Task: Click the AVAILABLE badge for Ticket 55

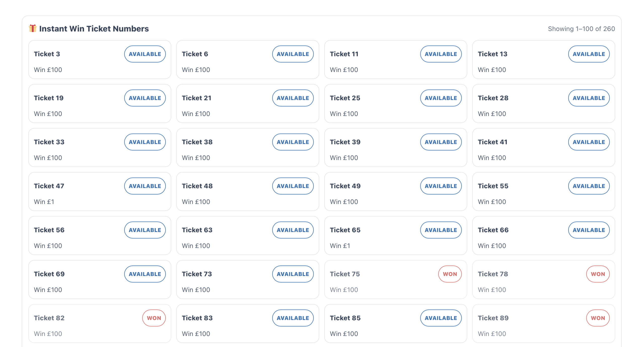Action: pos(589,186)
